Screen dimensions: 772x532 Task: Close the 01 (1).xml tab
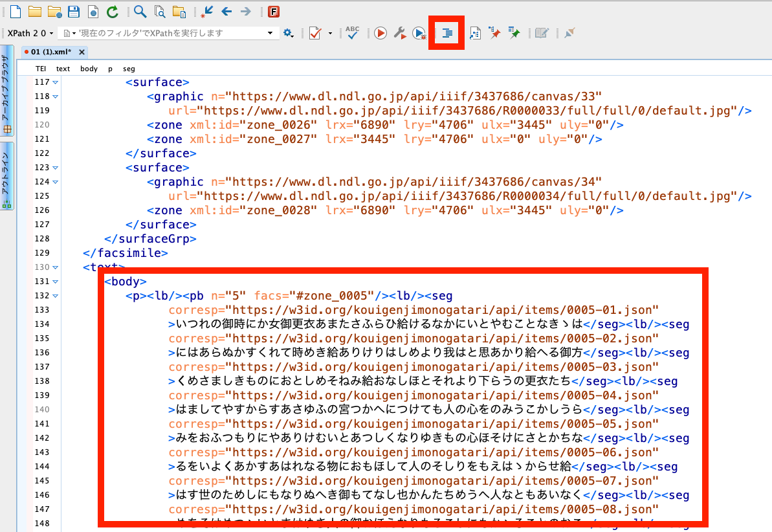(x=82, y=52)
